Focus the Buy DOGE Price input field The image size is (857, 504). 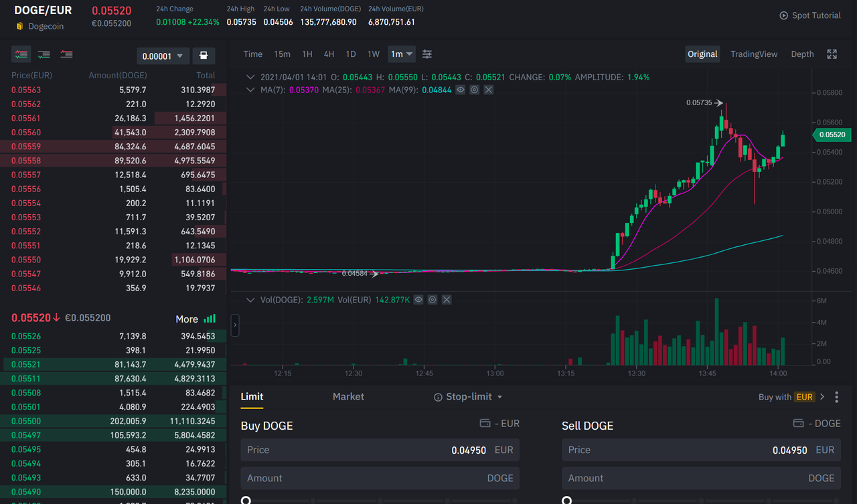tap(380, 450)
